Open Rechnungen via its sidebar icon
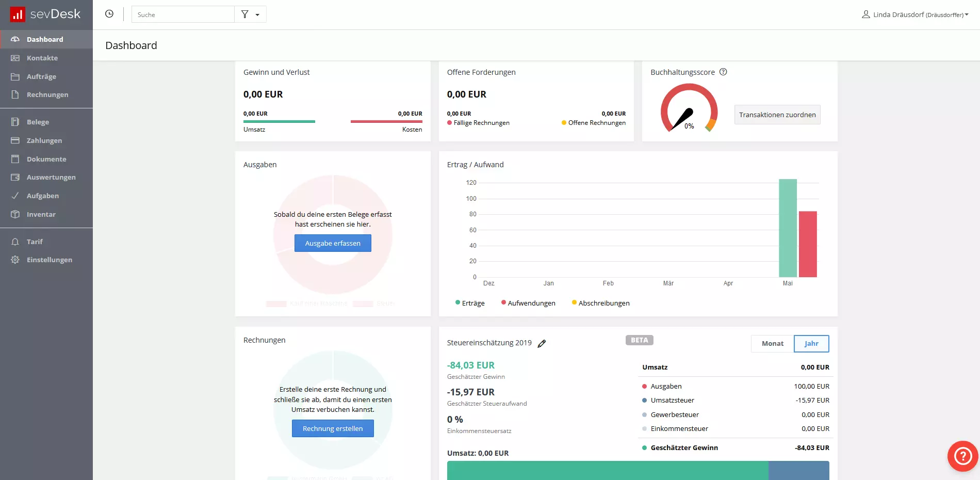Image resolution: width=980 pixels, height=480 pixels. tap(15, 94)
